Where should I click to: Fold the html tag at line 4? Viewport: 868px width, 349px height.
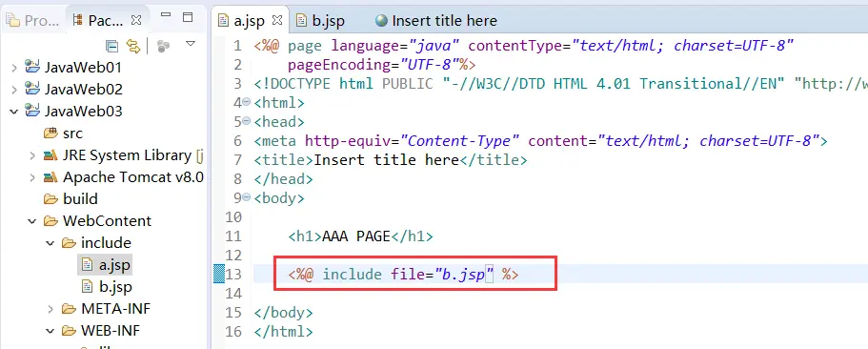[x=247, y=102]
